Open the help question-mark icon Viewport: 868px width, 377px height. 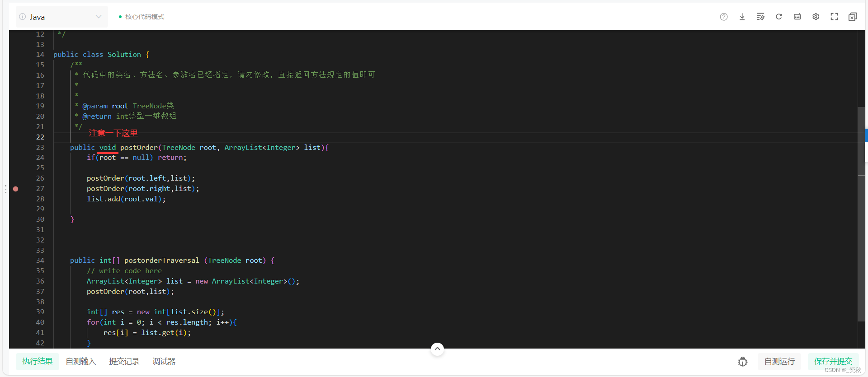[724, 17]
